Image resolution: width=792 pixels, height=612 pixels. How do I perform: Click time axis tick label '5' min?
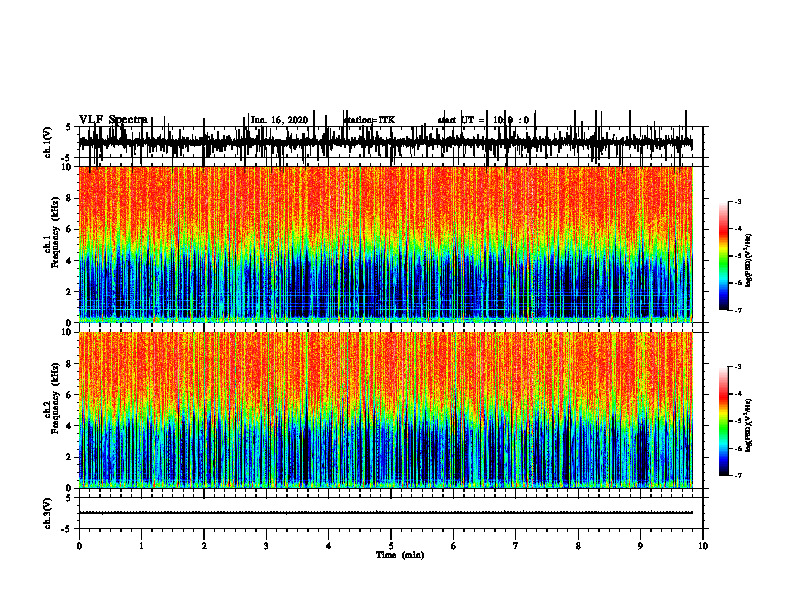pos(391,546)
